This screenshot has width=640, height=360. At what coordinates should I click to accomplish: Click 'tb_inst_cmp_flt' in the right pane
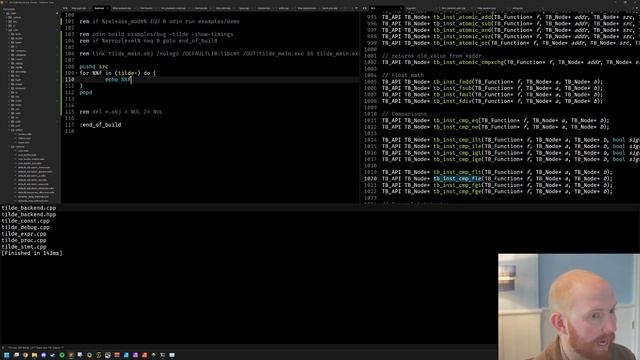[x=457, y=172]
